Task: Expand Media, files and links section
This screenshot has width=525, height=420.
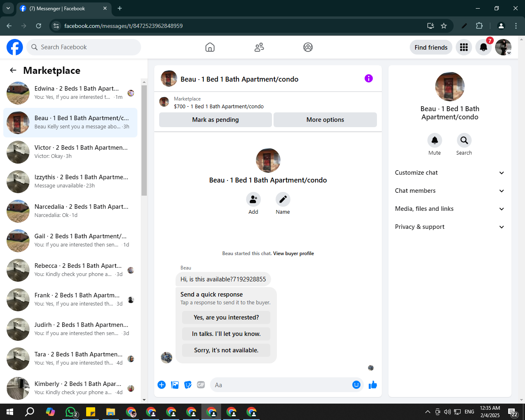Action: click(x=450, y=209)
